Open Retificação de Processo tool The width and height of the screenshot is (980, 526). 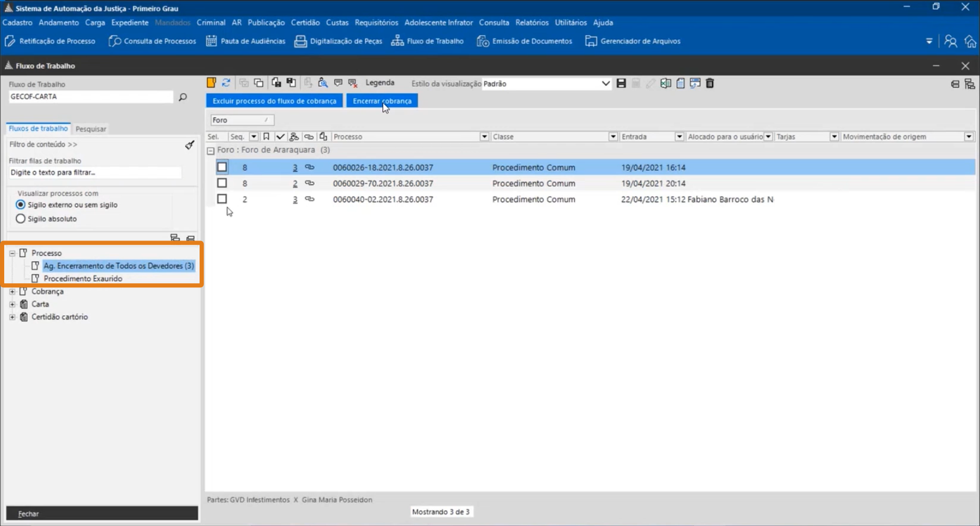(x=50, y=41)
